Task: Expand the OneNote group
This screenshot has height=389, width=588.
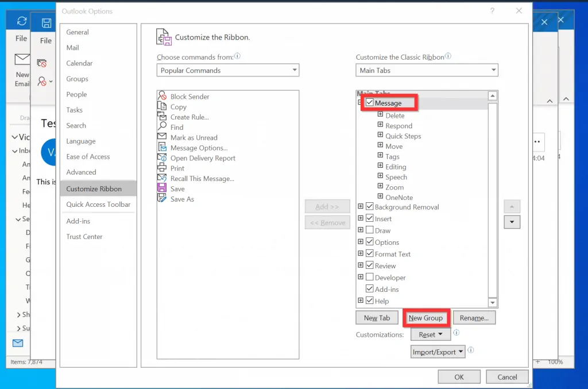Action: (380, 196)
